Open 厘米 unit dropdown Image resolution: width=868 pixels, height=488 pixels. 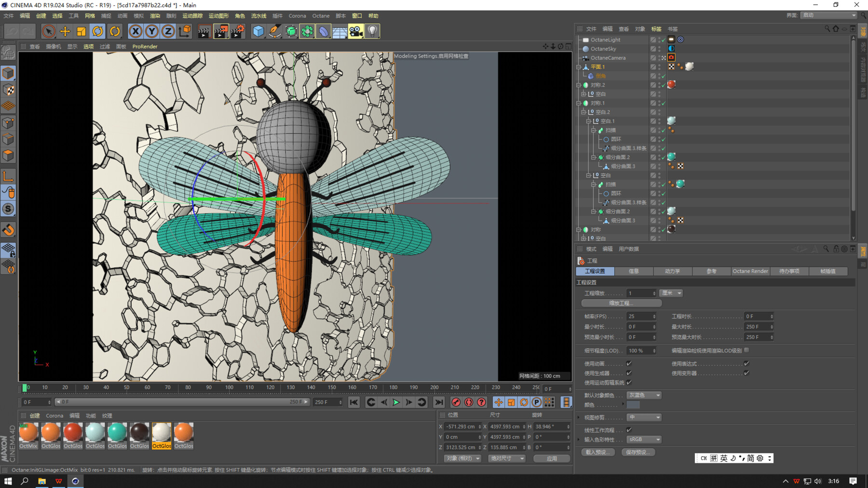[x=671, y=293]
